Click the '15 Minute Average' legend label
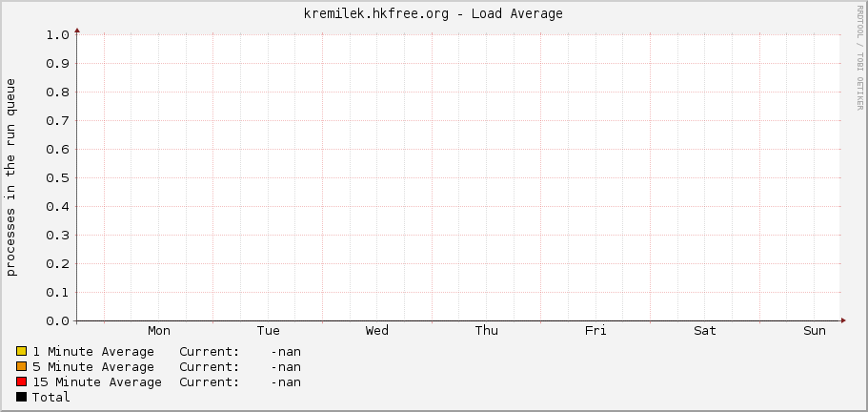This screenshot has width=868, height=412. (97, 382)
